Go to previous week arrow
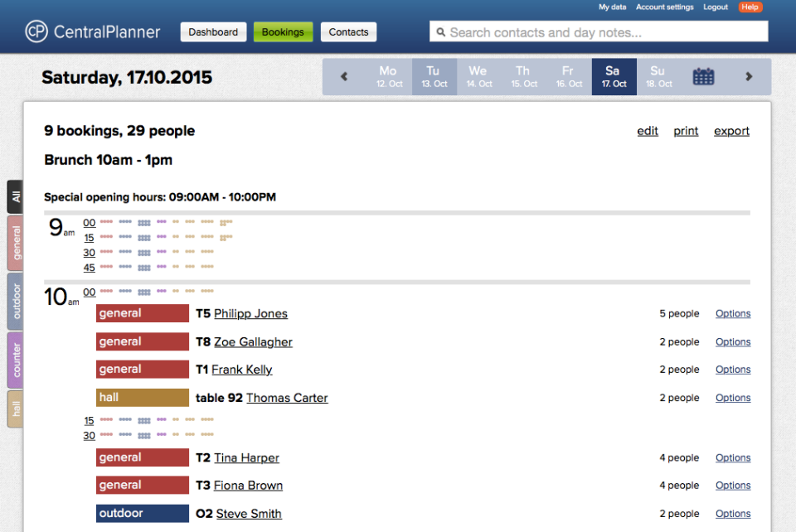The height and width of the screenshot is (532, 796). click(x=344, y=76)
